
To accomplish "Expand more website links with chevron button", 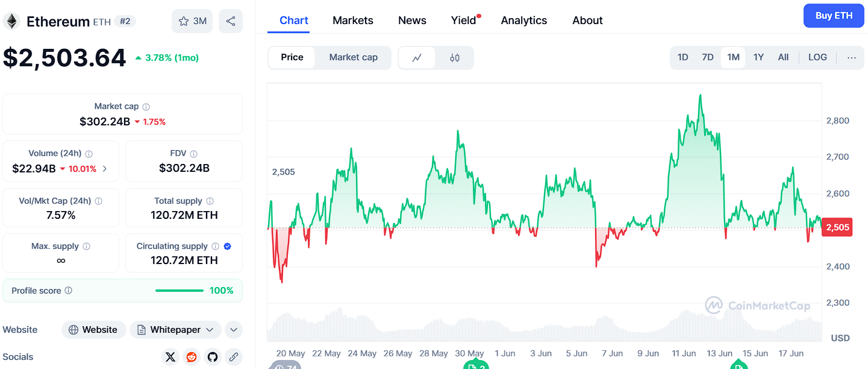I will 234,330.
